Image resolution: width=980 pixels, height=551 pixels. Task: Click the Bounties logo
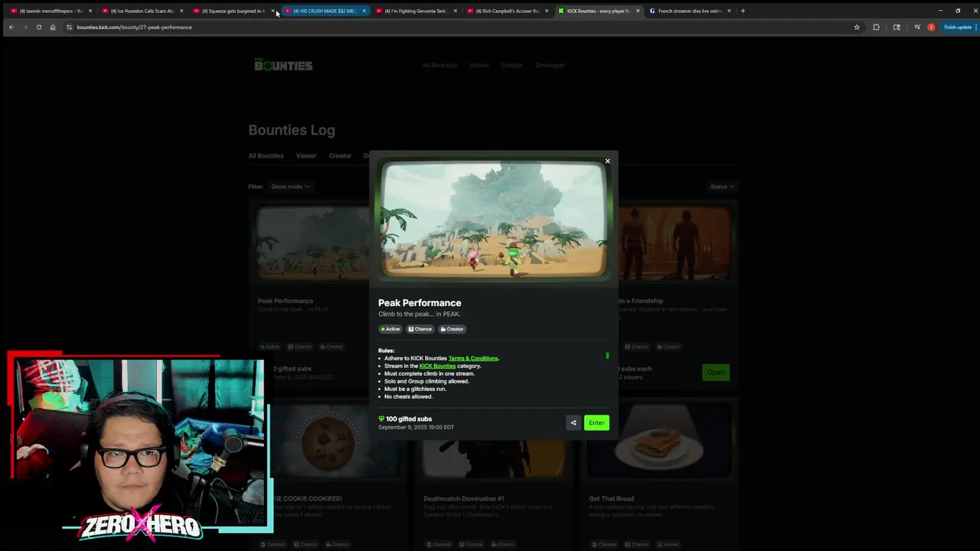[x=283, y=65]
